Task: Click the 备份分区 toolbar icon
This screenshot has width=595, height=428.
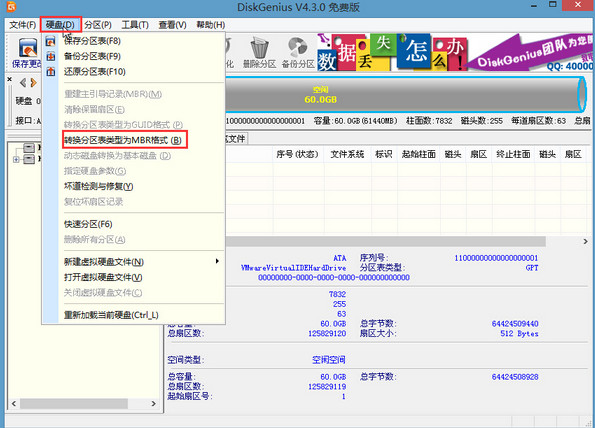Action: click(x=298, y=53)
